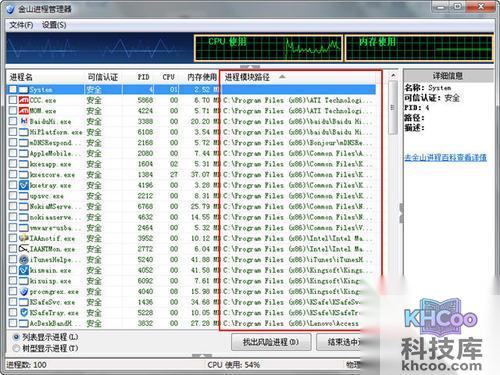The height and width of the screenshot is (375, 500).
Task: Check the box for CCC.exe
Action: pos(13,100)
